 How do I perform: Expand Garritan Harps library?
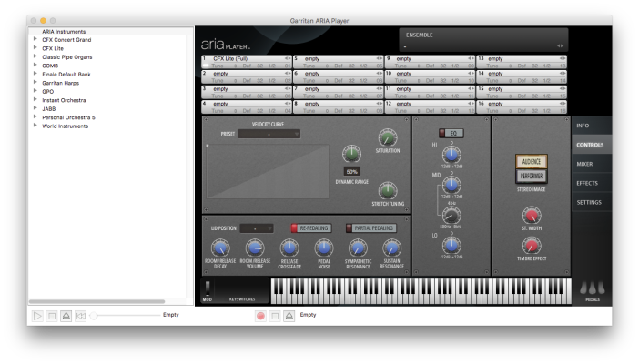[x=35, y=82]
